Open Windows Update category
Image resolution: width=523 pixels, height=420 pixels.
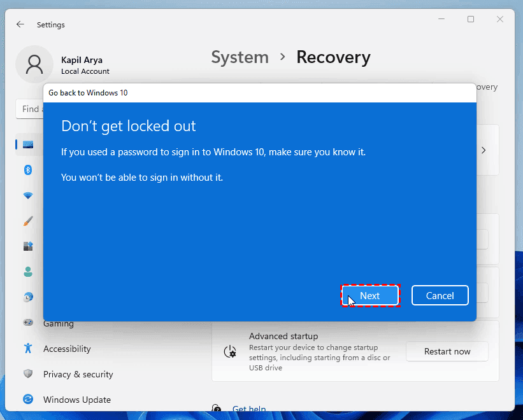click(76, 400)
